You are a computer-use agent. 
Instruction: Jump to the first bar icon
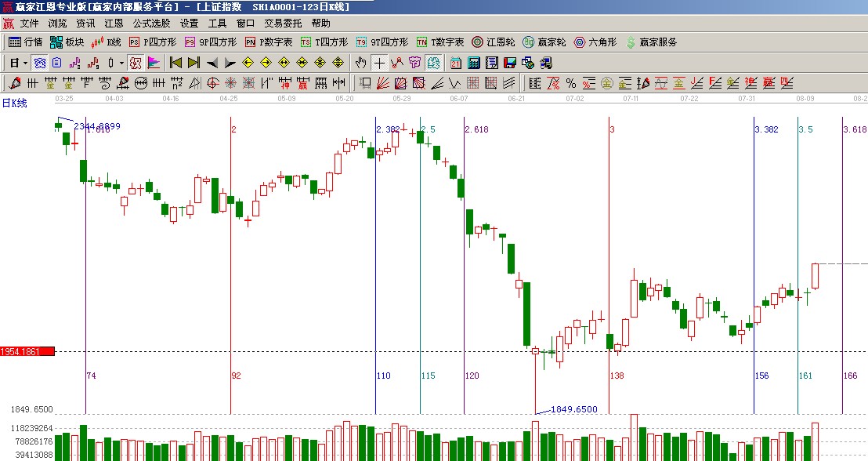(176, 63)
